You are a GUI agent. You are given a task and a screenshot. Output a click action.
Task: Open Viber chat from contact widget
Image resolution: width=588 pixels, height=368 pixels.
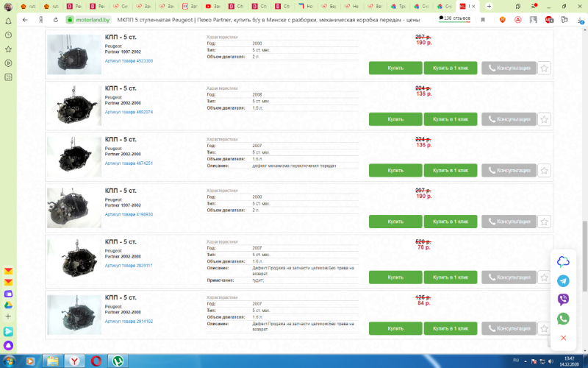click(x=563, y=300)
